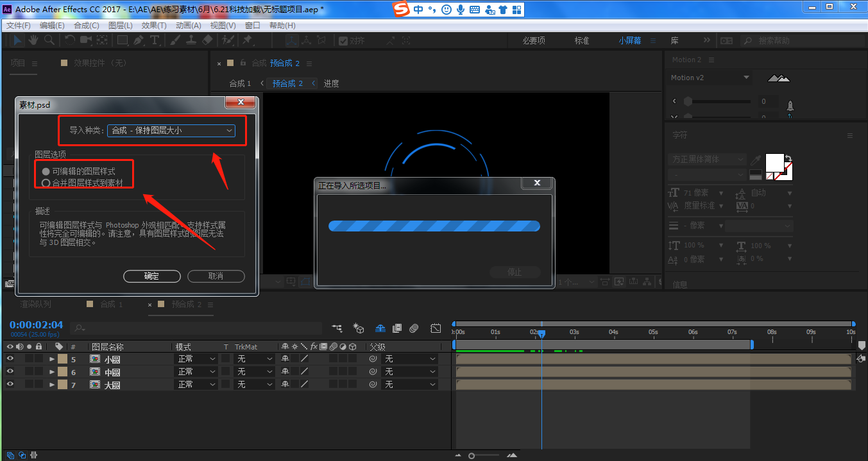The height and width of the screenshot is (461, 868).
Task: Select the Roto Brush tool
Action: click(x=228, y=40)
